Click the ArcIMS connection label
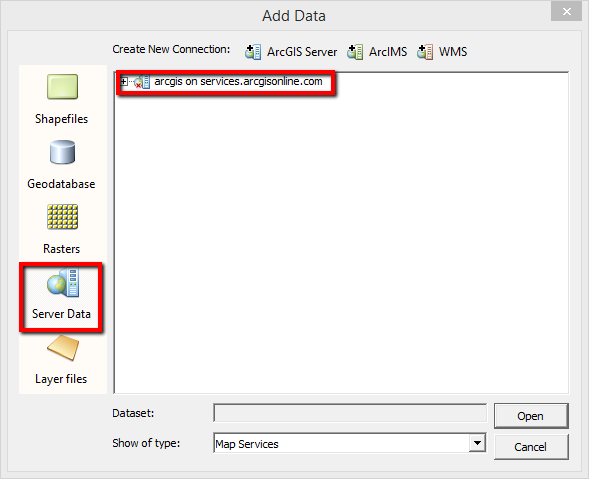589x479 pixels. [x=388, y=52]
